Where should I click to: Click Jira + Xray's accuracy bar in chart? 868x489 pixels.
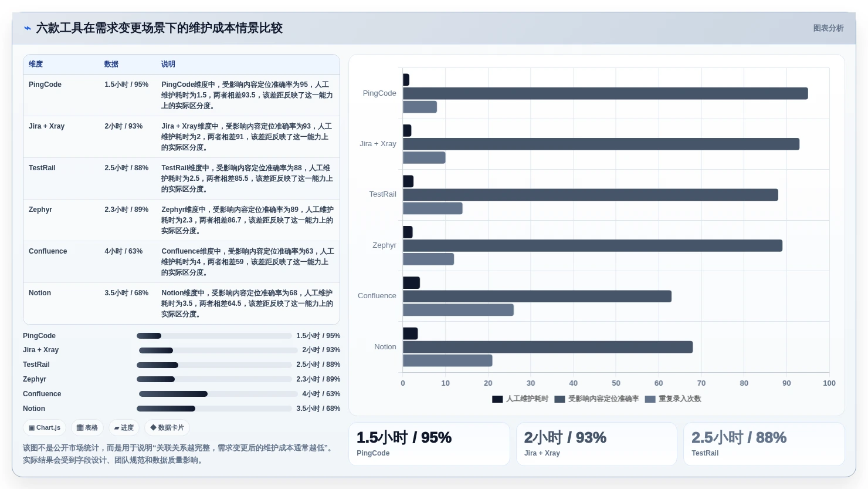601,144
